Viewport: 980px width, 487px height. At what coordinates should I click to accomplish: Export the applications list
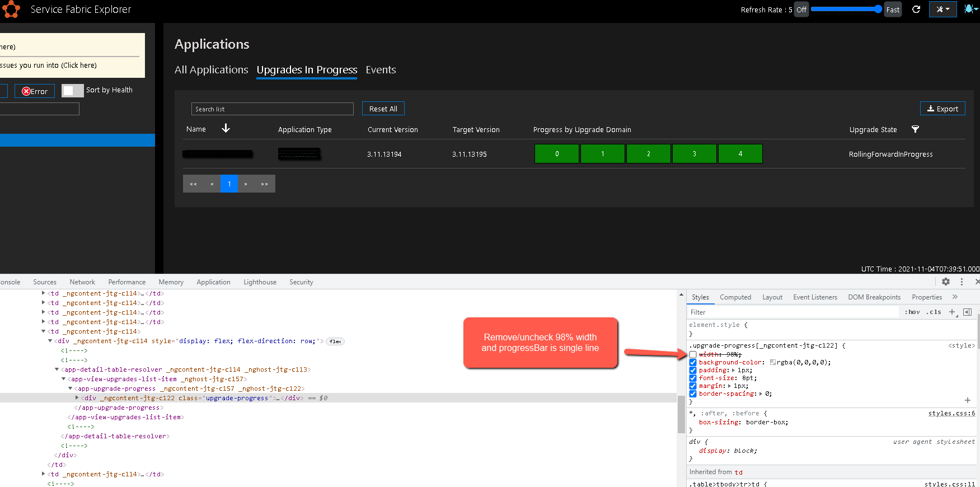[x=943, y=109]
